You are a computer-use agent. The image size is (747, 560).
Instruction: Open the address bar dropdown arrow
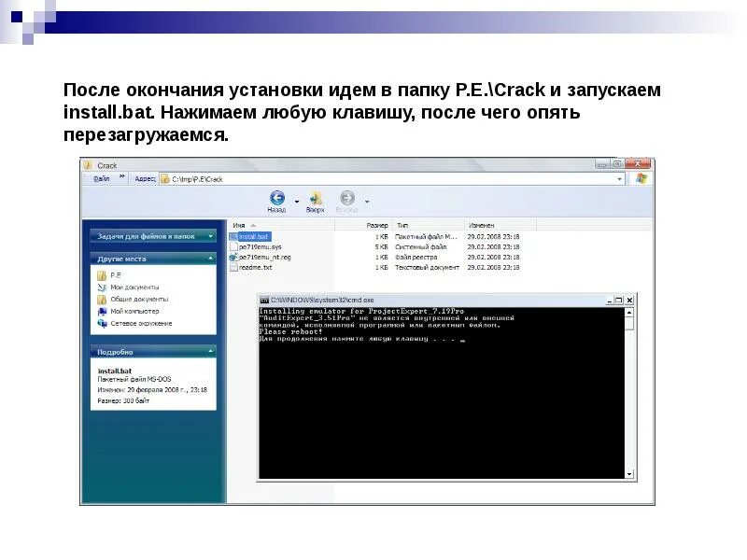pyautogui.click(x=619, y=179)
